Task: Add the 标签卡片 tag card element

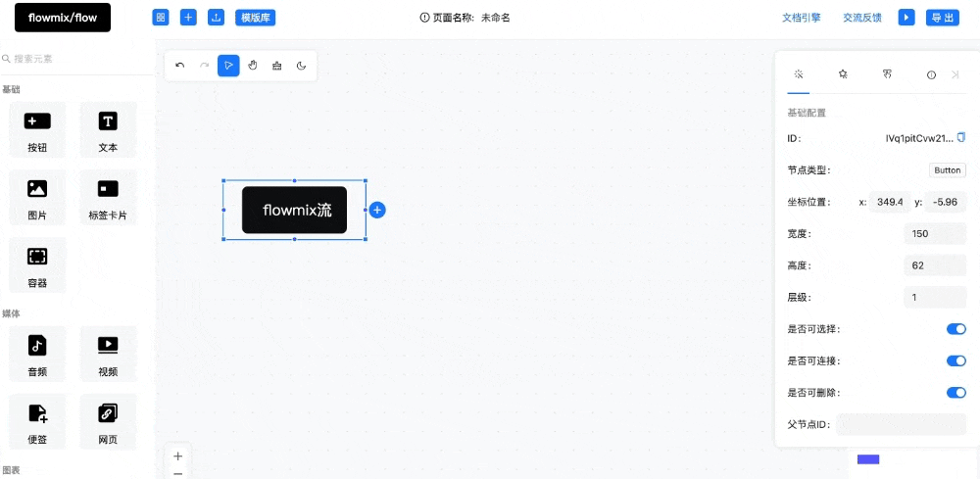Action: click(x=108, y=197)
